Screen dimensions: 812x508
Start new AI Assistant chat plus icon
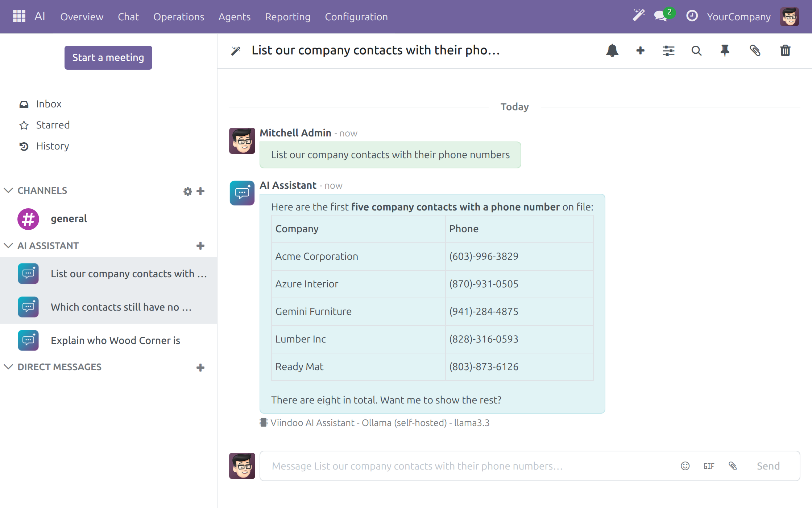pyautogui.click(x=200, y=246)
